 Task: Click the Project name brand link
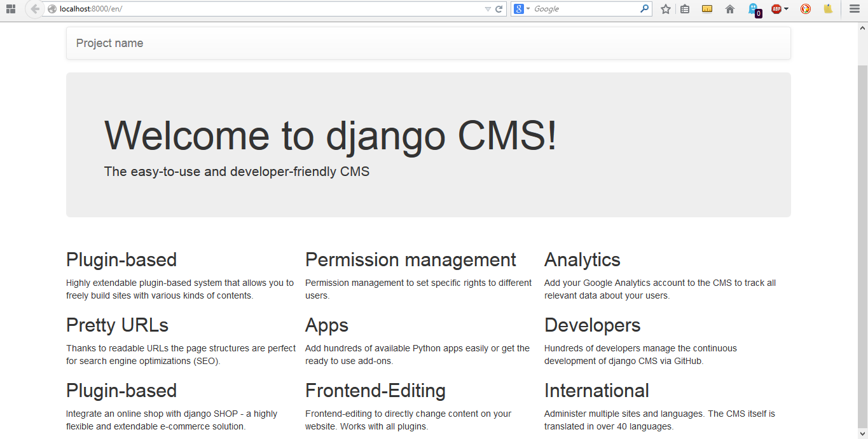coord(109,43)
